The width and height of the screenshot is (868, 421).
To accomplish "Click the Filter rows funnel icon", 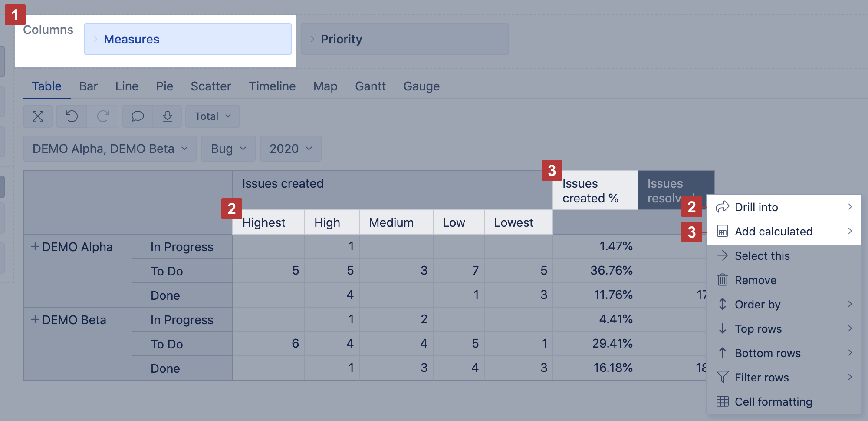I will 723,377.
